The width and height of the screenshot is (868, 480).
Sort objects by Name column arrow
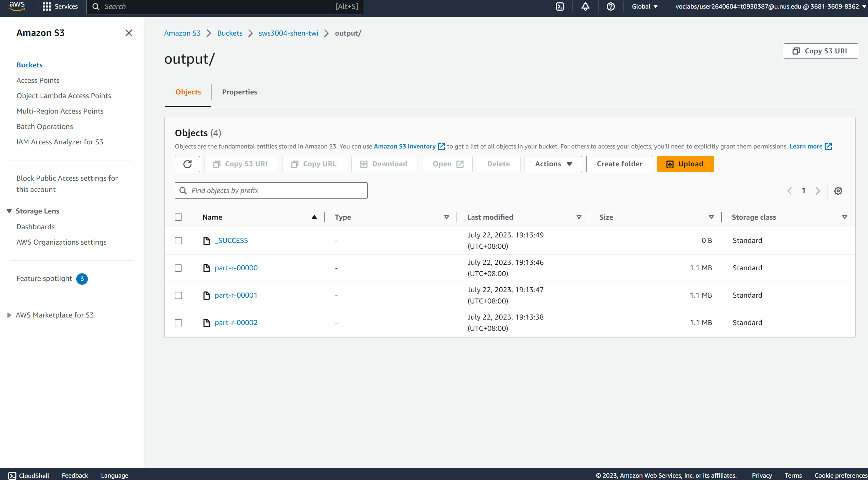314,217
